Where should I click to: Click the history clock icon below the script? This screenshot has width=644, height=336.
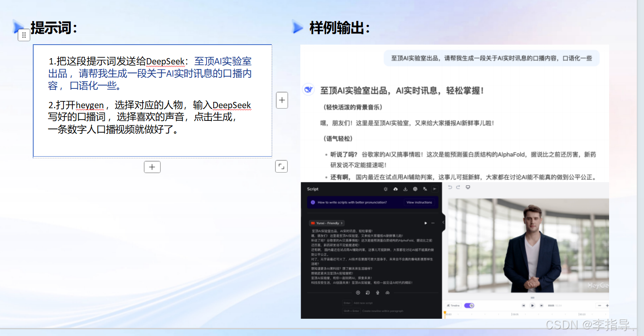(368, 293)
